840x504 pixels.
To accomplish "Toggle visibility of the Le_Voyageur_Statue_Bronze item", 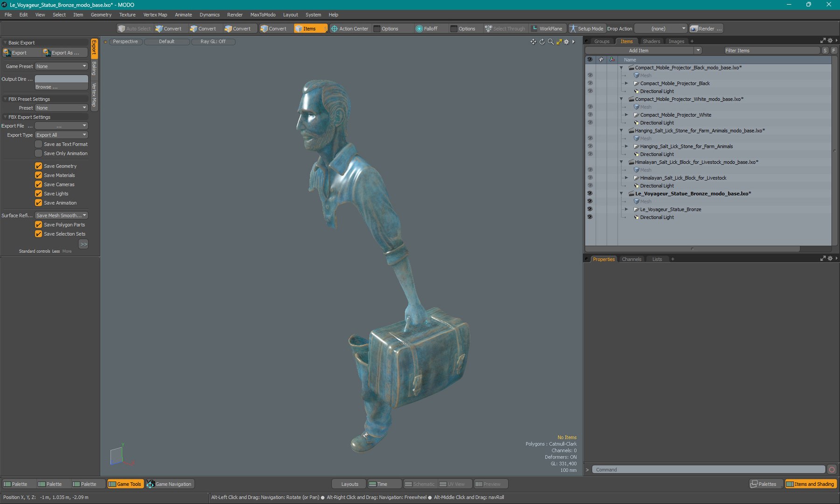I will coord(590,209).
